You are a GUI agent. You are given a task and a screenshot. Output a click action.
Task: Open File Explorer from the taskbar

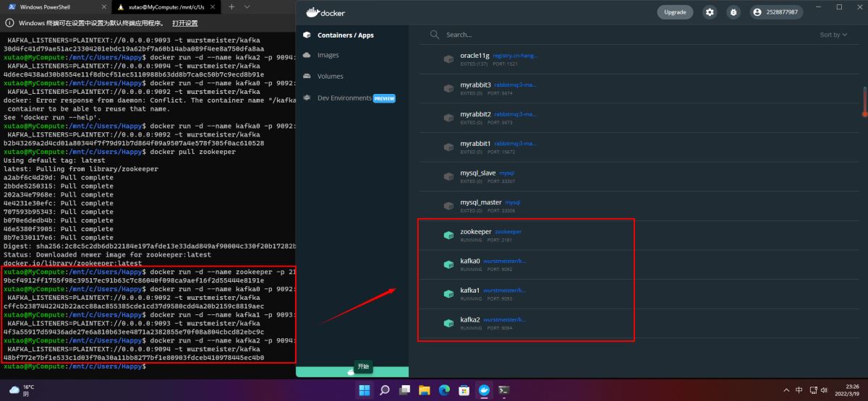coord(425,390)
